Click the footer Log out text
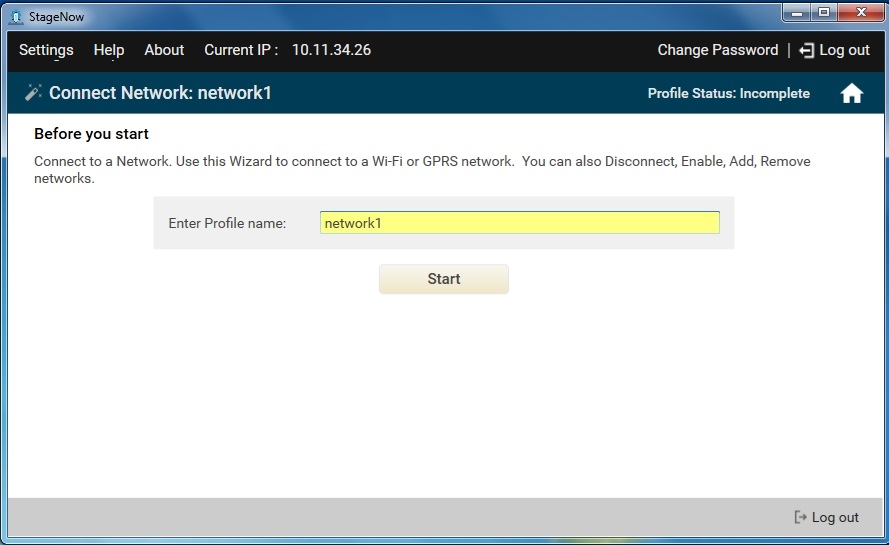The width and height of the screenshot is (889, 545). pos(835,517)
